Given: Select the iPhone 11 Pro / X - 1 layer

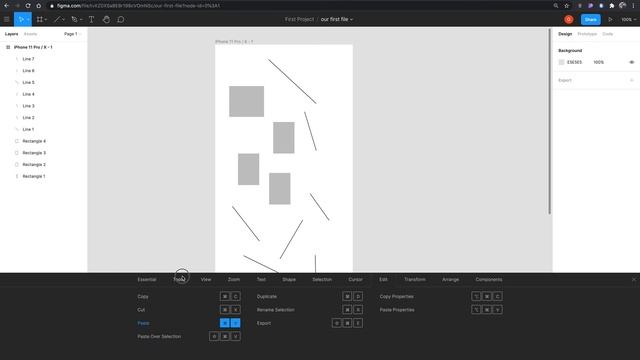Looking at the screenshot, I should point(33,47).
